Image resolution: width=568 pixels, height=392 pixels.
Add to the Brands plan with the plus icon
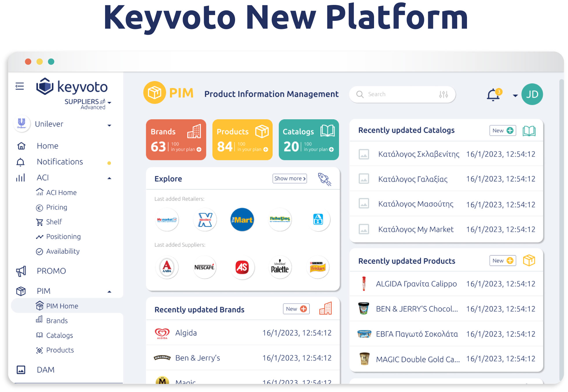(199, 149)
